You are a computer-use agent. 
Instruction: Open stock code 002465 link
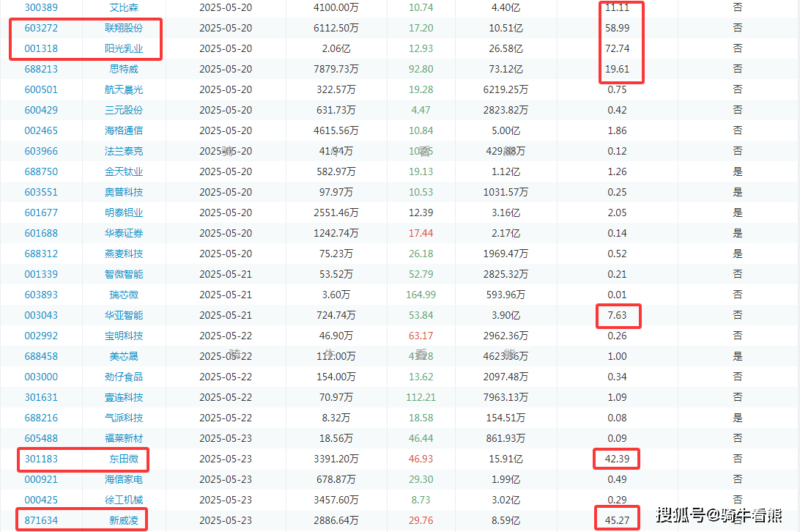coord(41,130)
